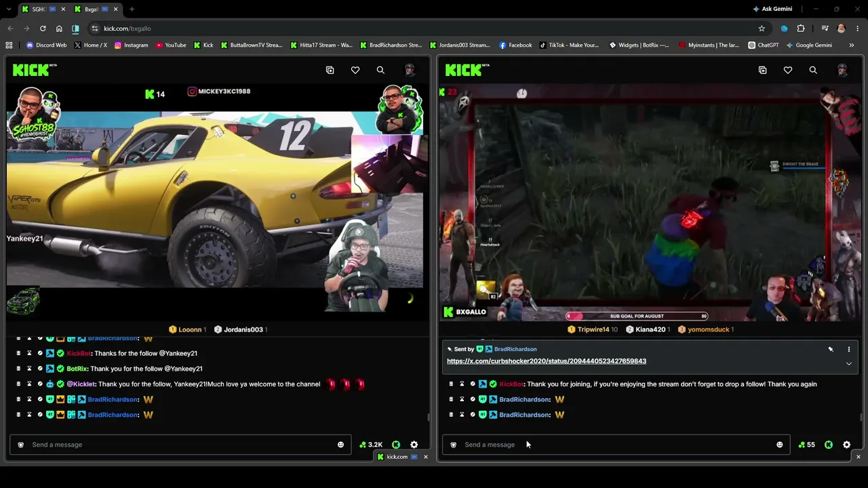The height and width of the screenshot is (488, 868).
Task: Click the green Kick icon beside 55 points
Action: (x=829, y=445)
